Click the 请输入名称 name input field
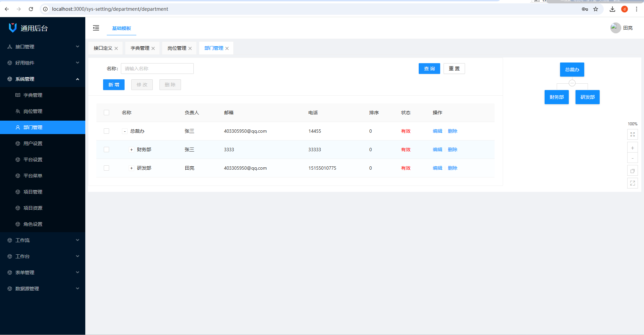Screen dimensions: 644x335 click(157, 69)
